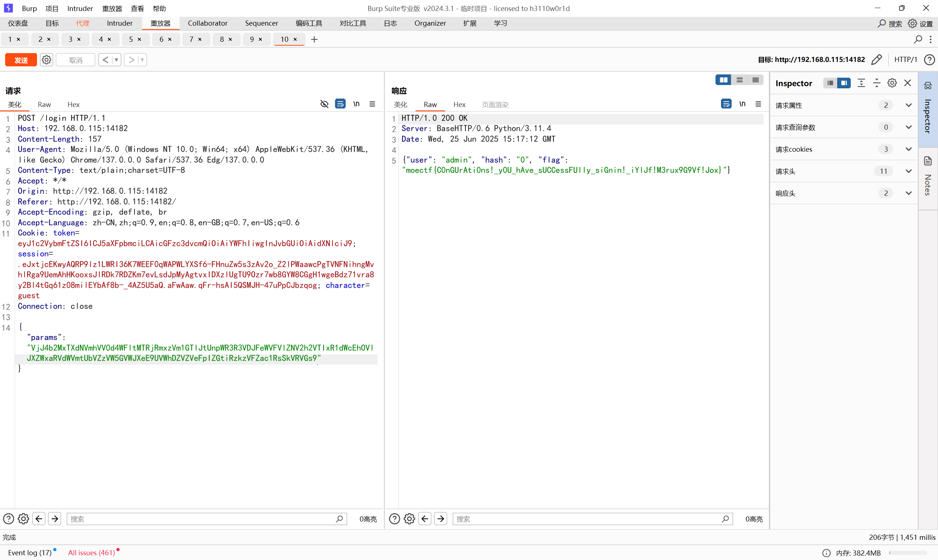Toggle hide non-printable eye icon in request

click(x=324, y=104)
